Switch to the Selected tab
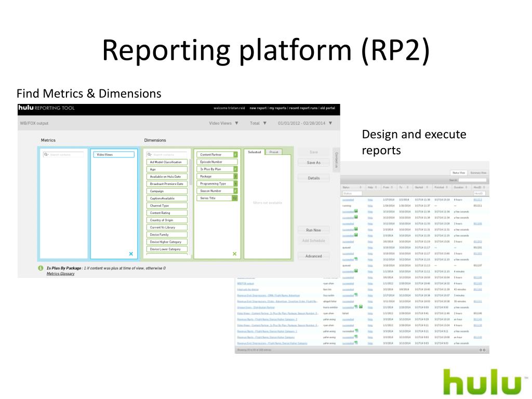The width and height of the screenshot is (532, 399). (255, 152)
